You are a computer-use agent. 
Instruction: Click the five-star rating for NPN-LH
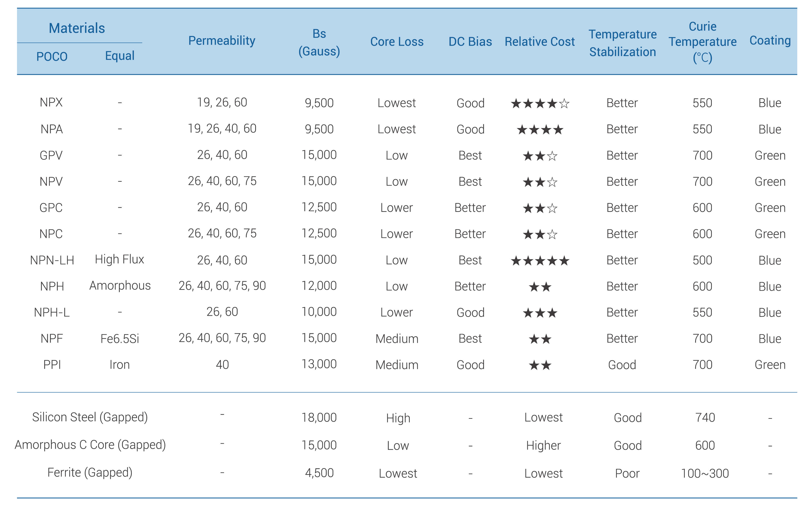[539, 260]
